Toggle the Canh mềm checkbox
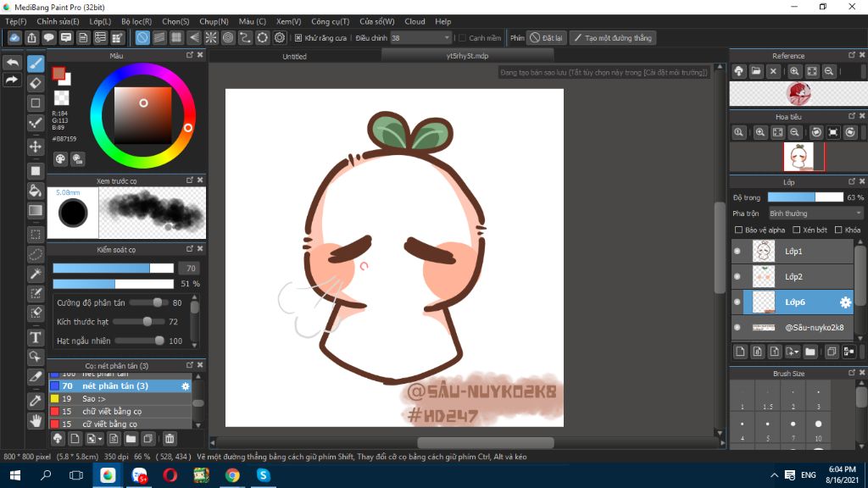The image size is (868, 488). [462, 38]
